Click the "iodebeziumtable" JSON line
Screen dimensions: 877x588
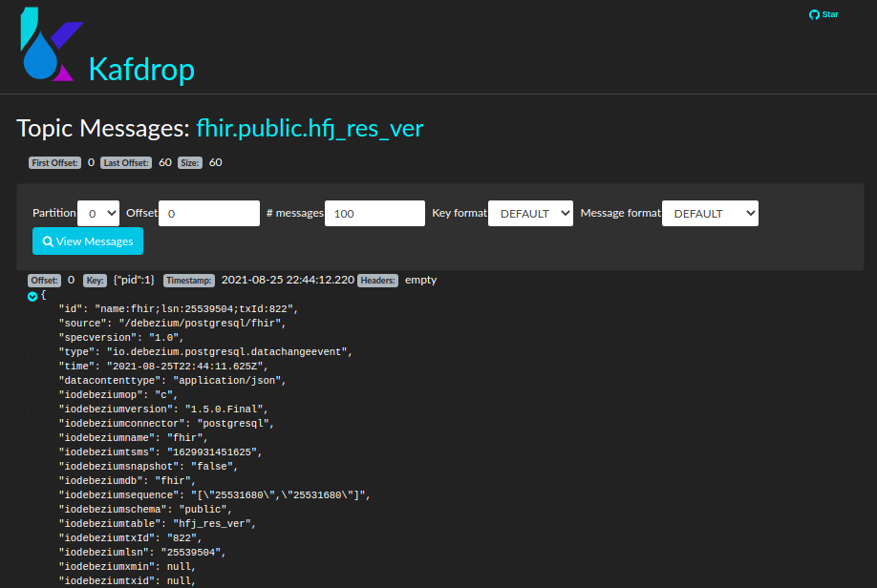158,524
